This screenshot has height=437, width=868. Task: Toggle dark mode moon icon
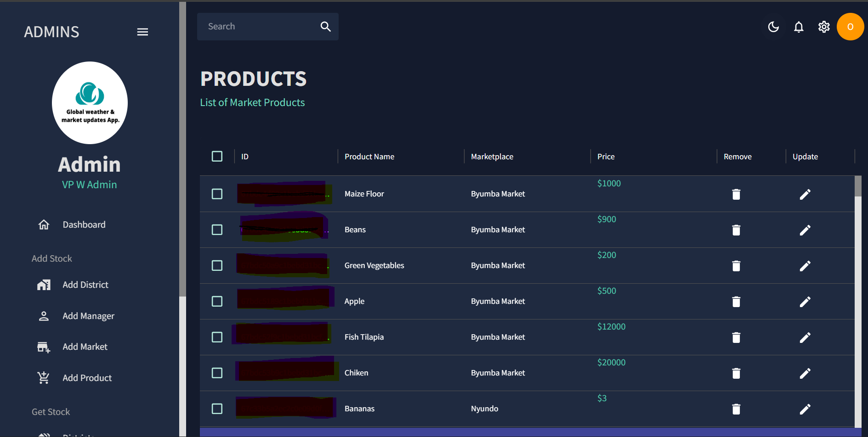click(773, 27)
